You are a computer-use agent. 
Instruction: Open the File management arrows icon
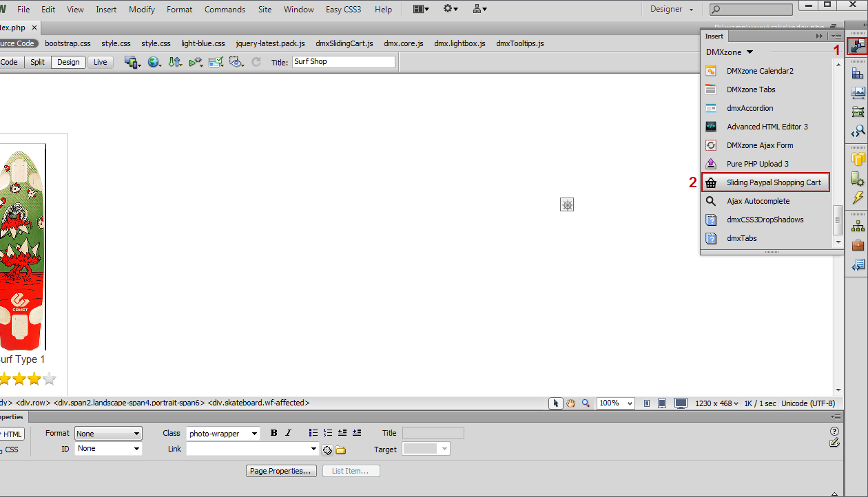click(175, 62)
